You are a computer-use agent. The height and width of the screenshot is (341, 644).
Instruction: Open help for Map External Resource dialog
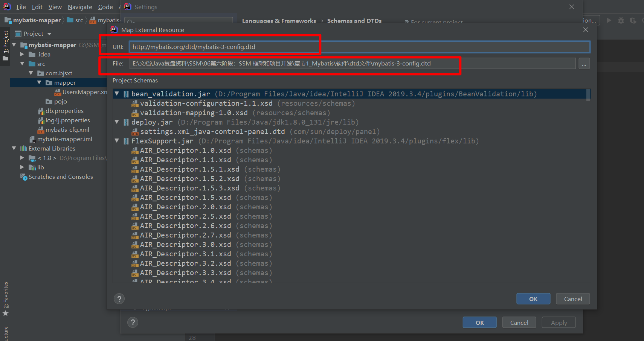point(119,299)
